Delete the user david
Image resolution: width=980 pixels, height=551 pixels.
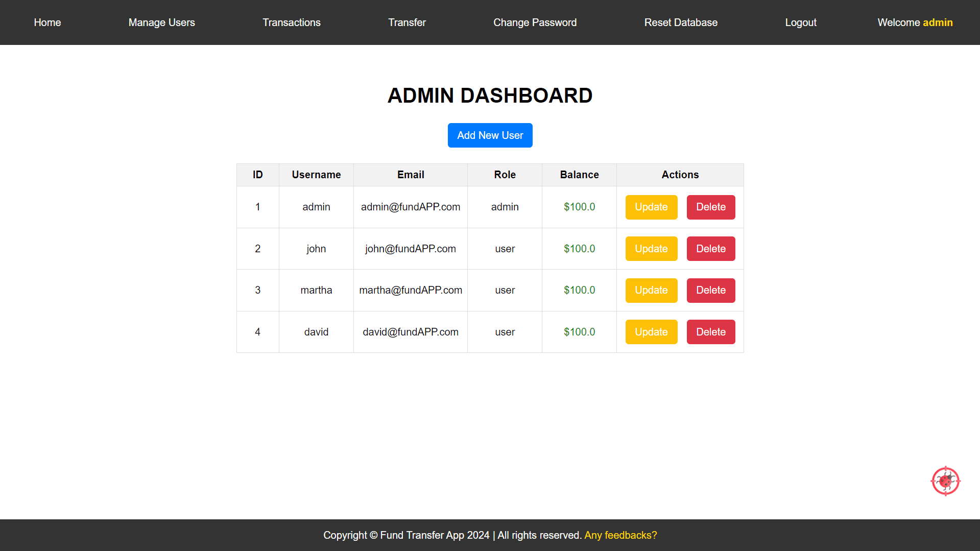click(x=710, y=331)
